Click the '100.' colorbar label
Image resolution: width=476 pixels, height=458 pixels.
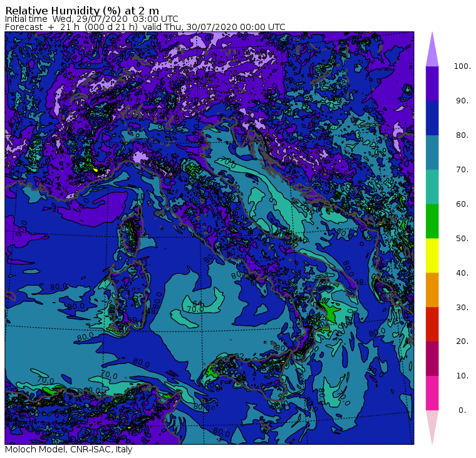(x=462, y=66)
